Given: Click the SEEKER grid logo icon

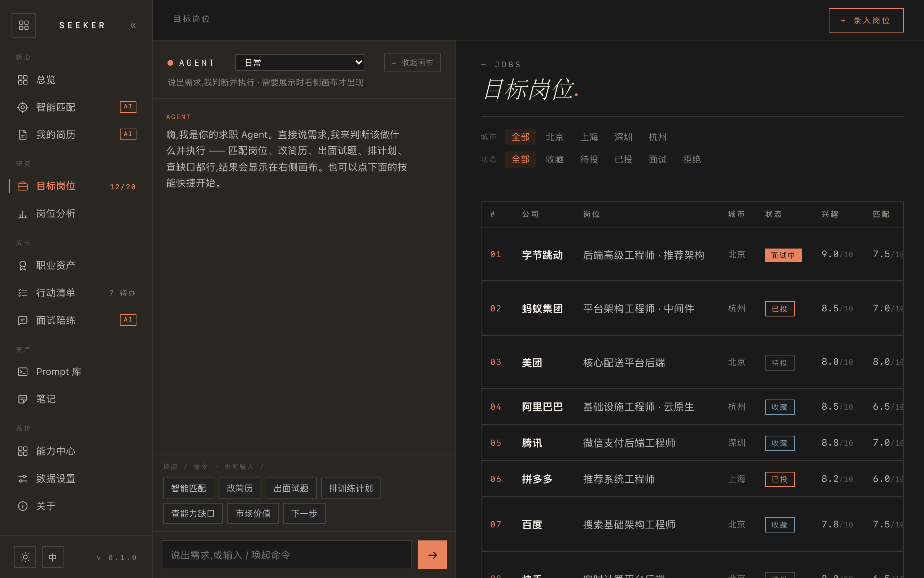Looking at the screenshot, I should 24,25.
